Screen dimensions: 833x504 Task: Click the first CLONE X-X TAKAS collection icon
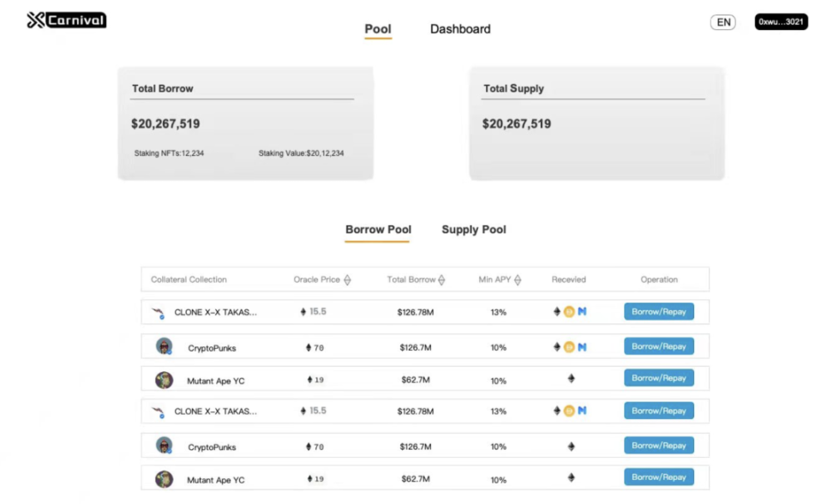pos(158,313)
